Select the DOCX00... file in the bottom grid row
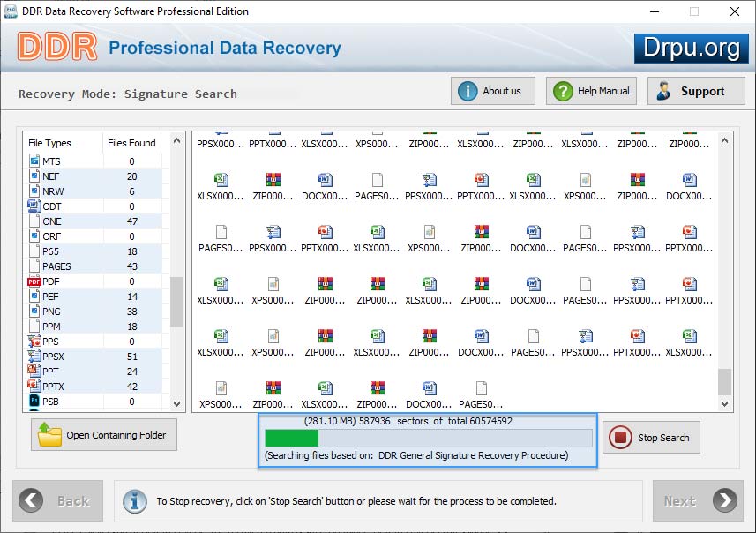Image resolution: width=756 pixels, height=533 pixels. [x=429, y=394]
